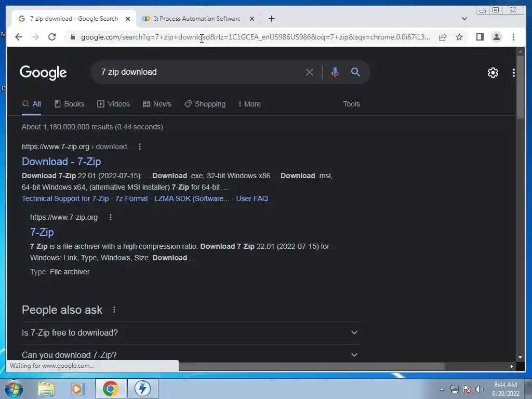Click the browser address bar URL

pos(255,37)
